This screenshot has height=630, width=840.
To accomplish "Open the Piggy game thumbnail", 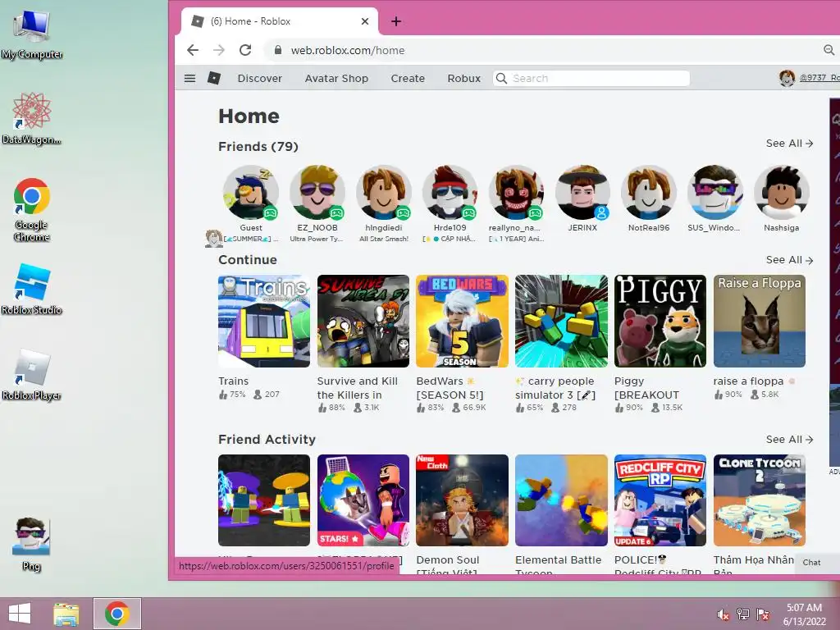I will [x=660, y=321].
